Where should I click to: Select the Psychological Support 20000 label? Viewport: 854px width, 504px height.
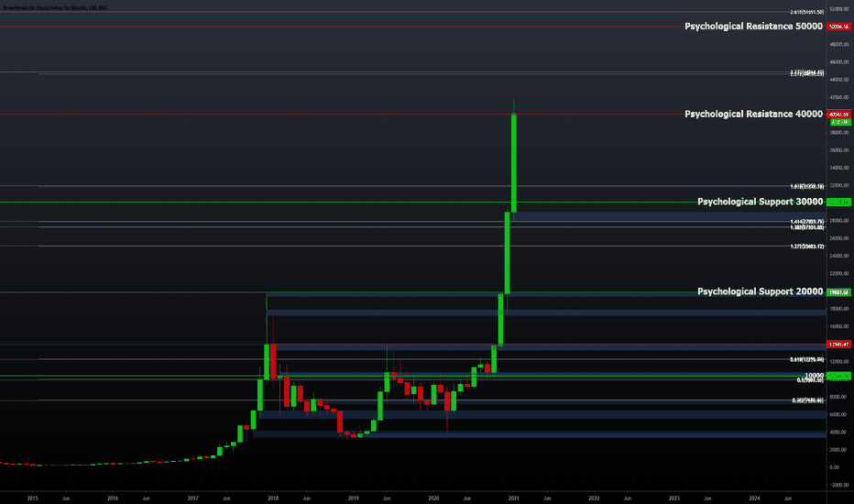[x=760, y=291]
